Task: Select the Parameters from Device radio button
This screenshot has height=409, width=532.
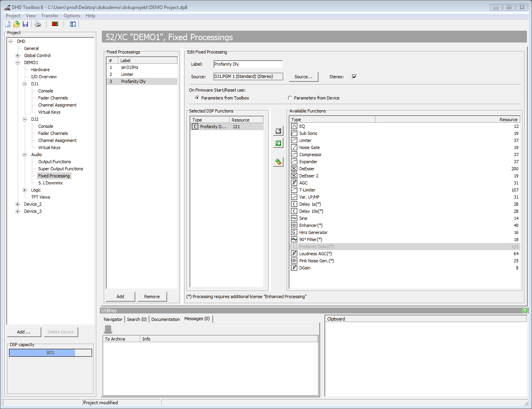Action: (x=290, y=98)
